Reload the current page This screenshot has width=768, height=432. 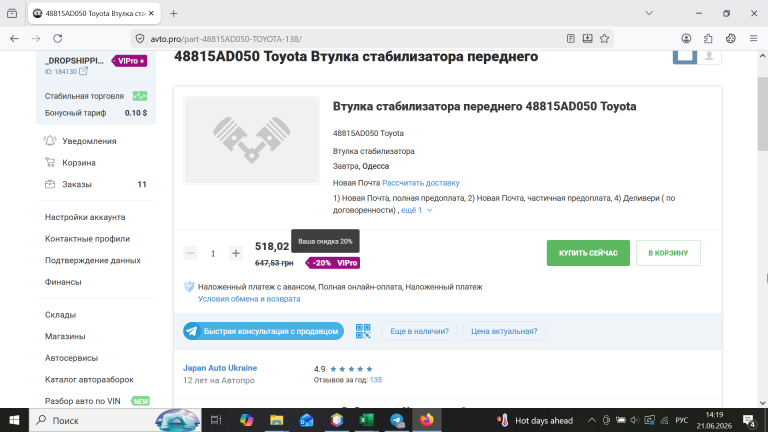58,38
